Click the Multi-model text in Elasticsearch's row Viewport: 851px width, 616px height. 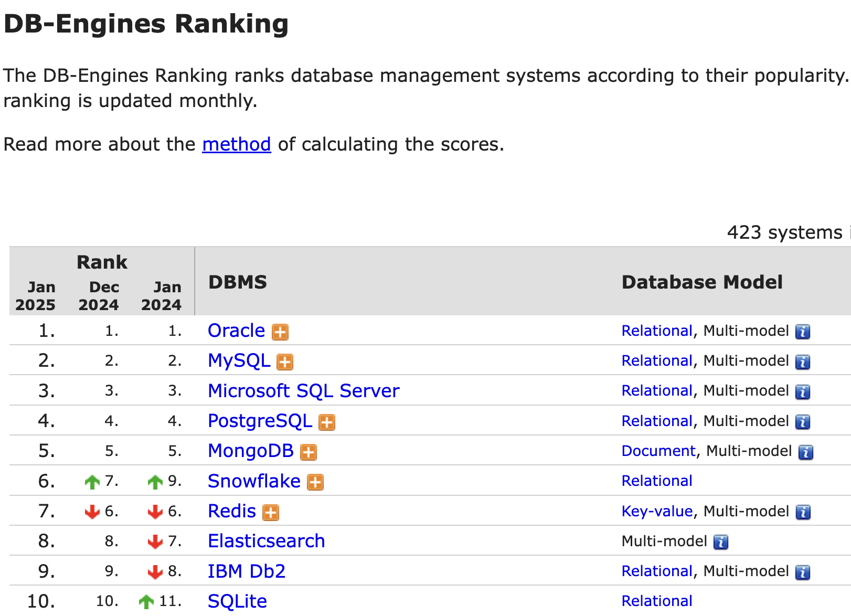click(664, 541)
